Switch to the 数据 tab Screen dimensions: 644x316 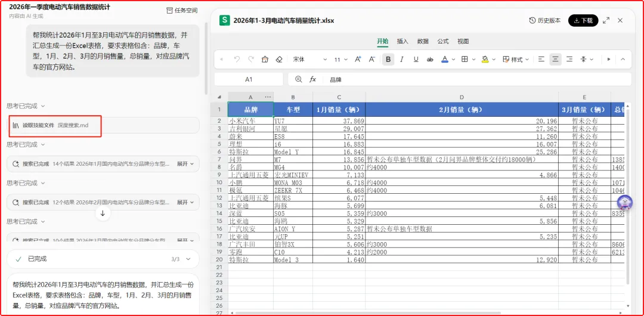click(423, 42)
